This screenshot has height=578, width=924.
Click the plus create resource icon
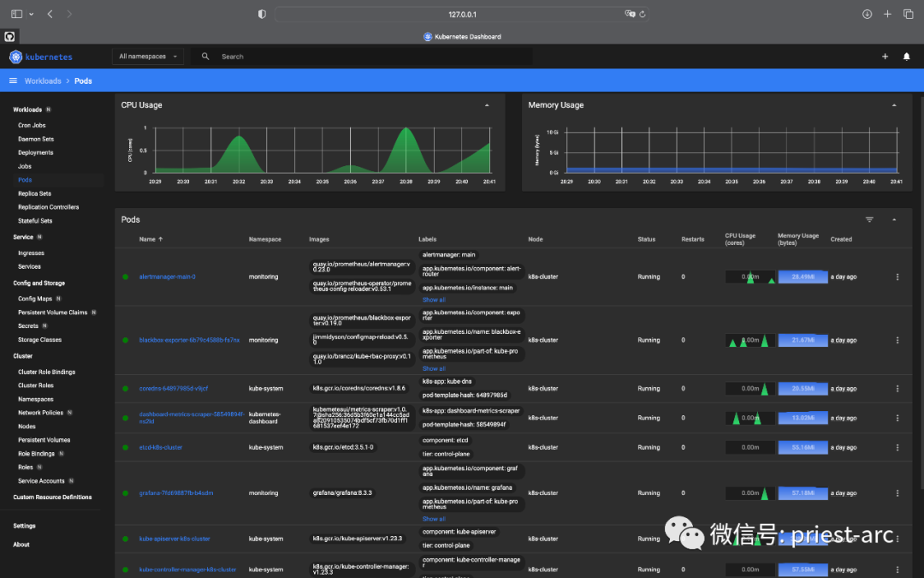pos(885,57)
